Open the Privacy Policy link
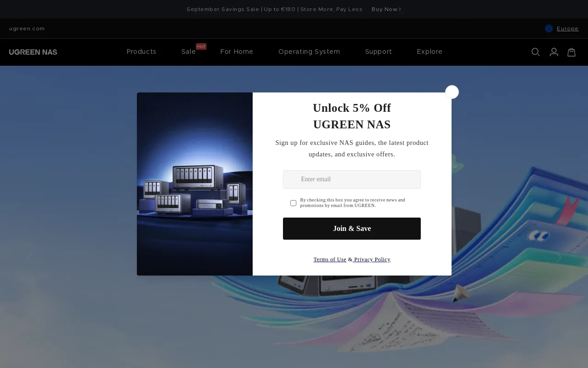 pos(372,259)
